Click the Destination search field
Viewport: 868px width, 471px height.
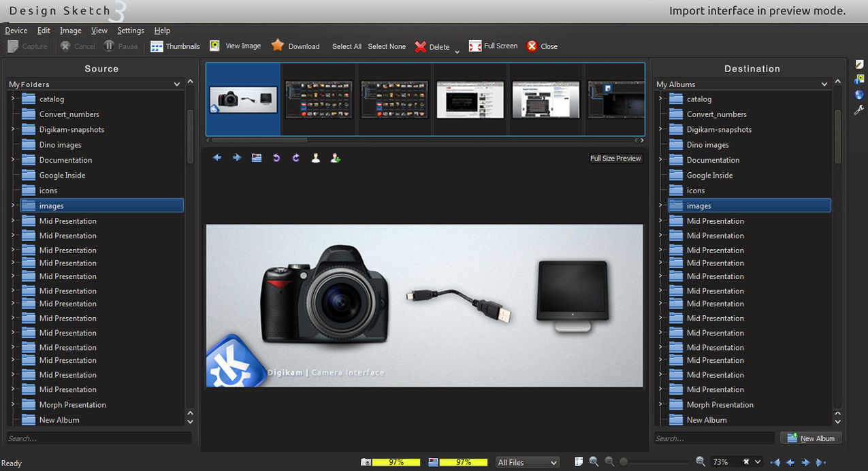point(713,438)
